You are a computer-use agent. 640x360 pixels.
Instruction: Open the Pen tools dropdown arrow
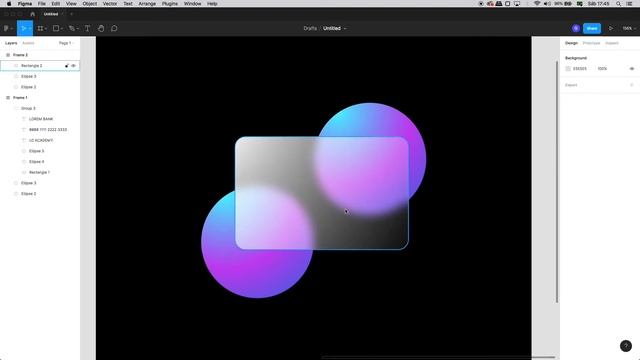[x=78, y=29]
